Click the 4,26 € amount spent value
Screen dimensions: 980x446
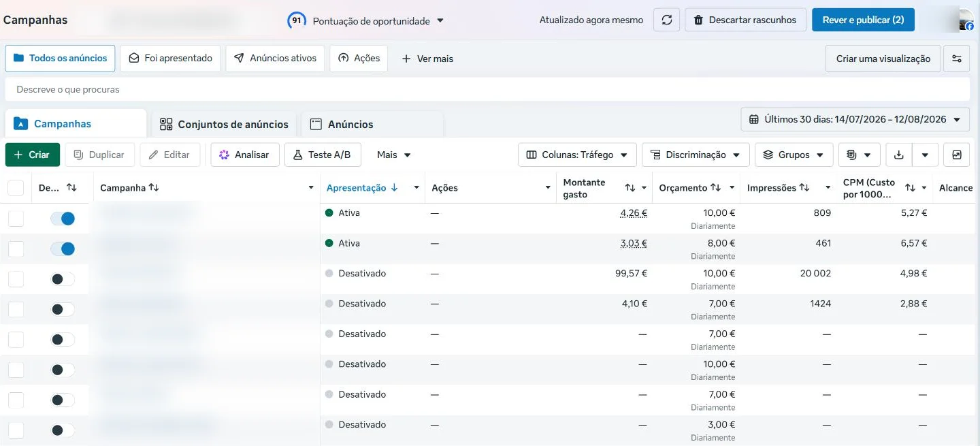tap(634, 213)
